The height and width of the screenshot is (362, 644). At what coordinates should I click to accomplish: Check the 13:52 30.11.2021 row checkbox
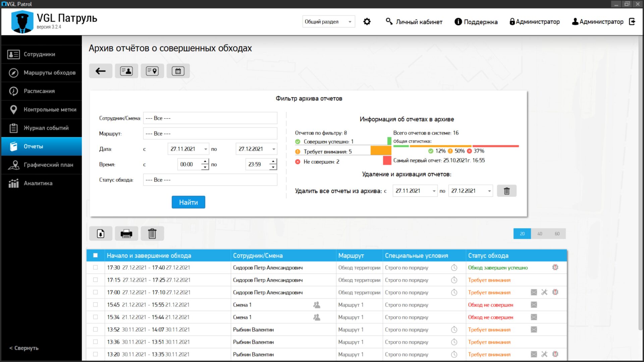(96, 329)
